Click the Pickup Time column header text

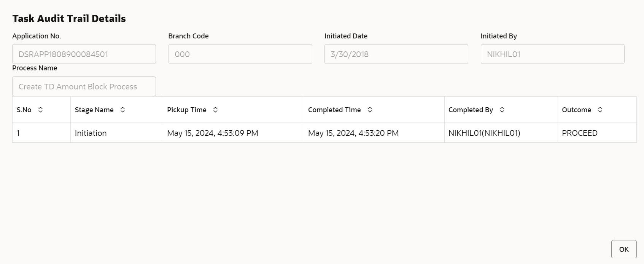(187, 110)
